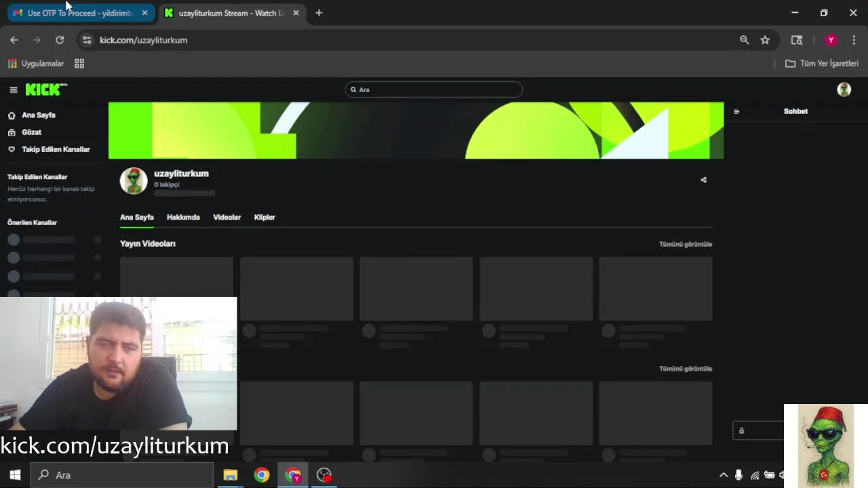Click the locked chat input field
Screen dimensions: 868x488
[x=758, y=430]
